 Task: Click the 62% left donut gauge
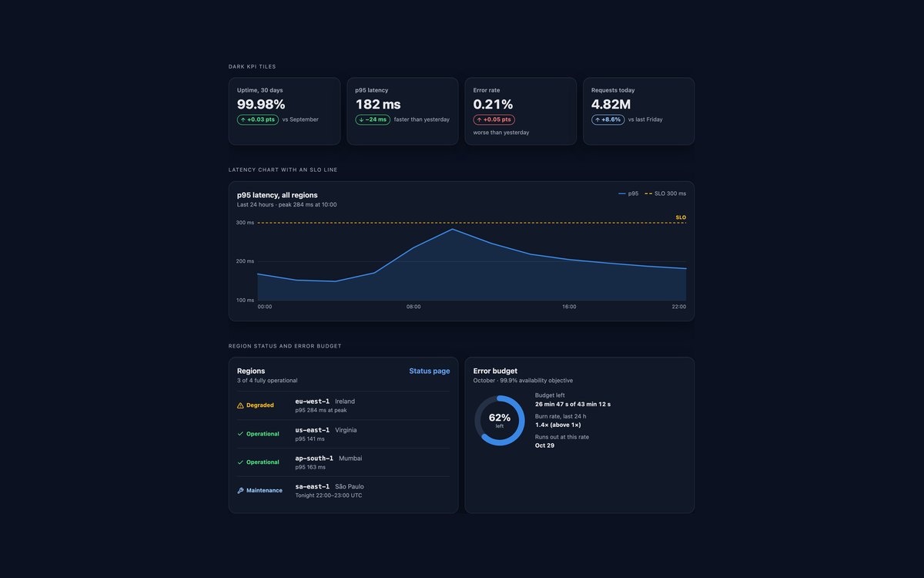coord(500,420)
